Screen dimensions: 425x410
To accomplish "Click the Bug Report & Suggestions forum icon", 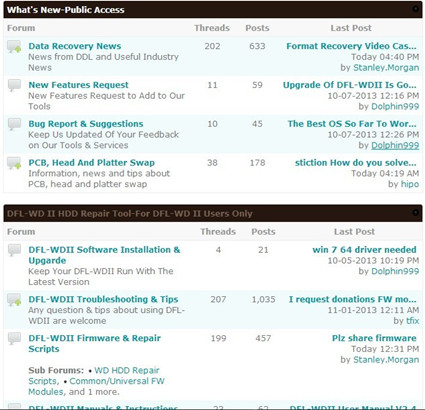I will (14, 124).
